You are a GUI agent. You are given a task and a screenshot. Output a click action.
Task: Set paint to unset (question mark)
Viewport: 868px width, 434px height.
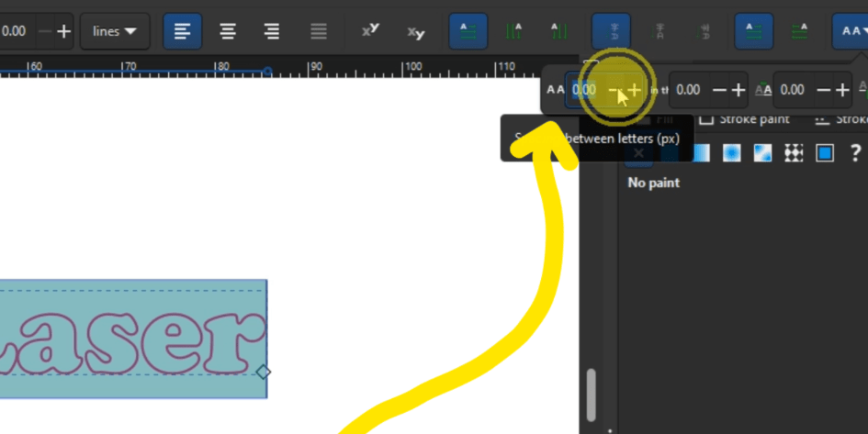pos(855,152)
